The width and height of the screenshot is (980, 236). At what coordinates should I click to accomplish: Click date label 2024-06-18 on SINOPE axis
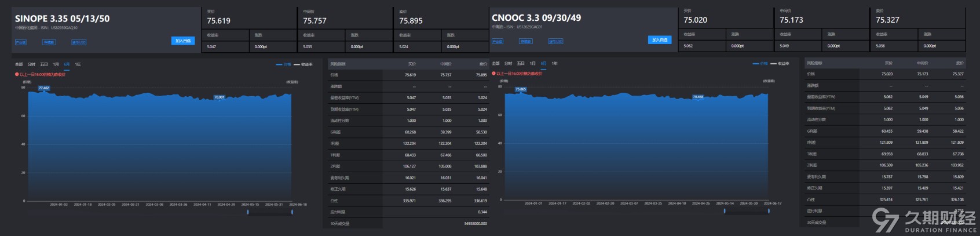298,204
